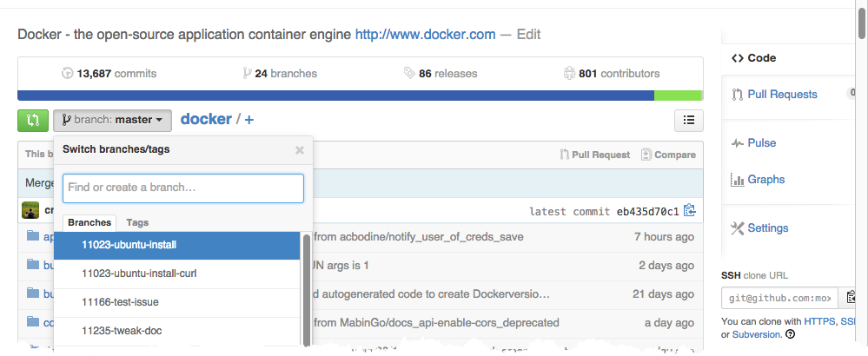The width and height of the screenshot is (868, 356).
Task: Open the 86 releases link
Action: (x=441, y=74)
